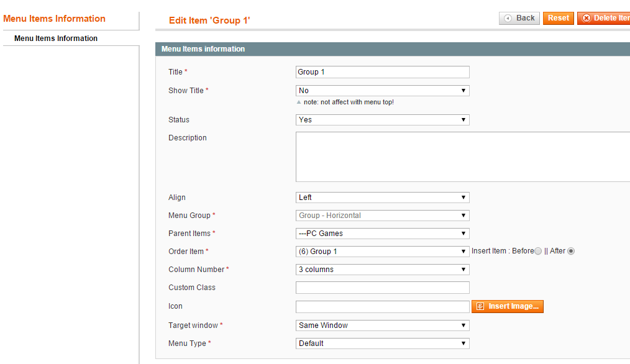
Task: Click the Insert Image button
Action: click(x=508, y=307)
